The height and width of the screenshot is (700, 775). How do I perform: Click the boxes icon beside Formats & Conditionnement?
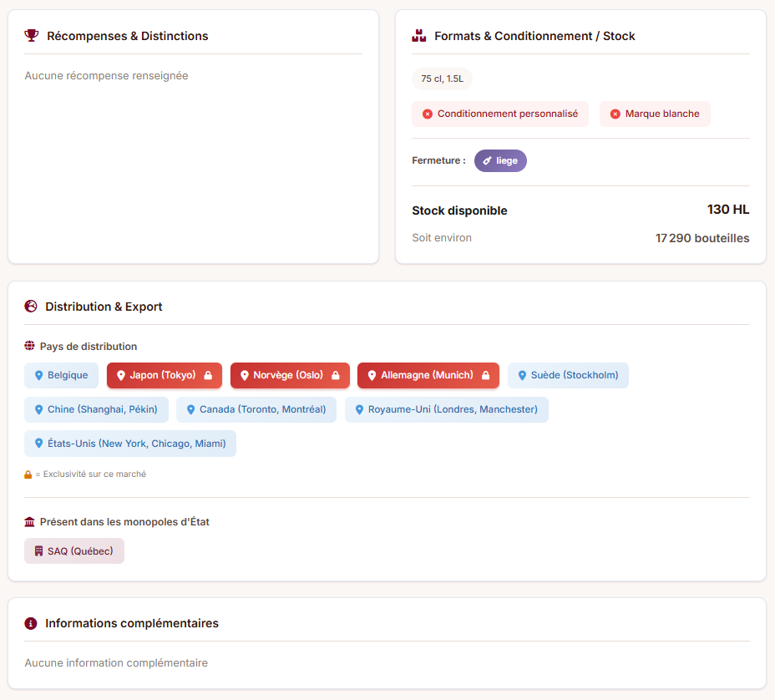tap(419, 36)
